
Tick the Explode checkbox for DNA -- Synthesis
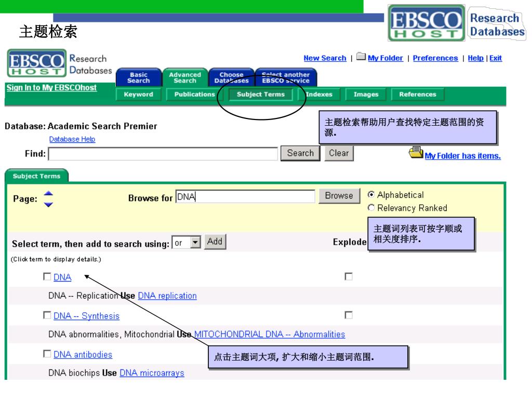349,315
